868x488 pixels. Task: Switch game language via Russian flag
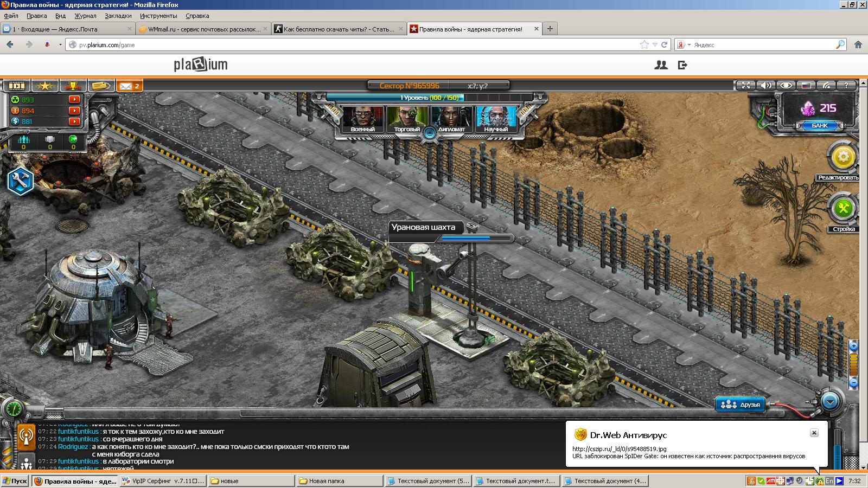807,85
